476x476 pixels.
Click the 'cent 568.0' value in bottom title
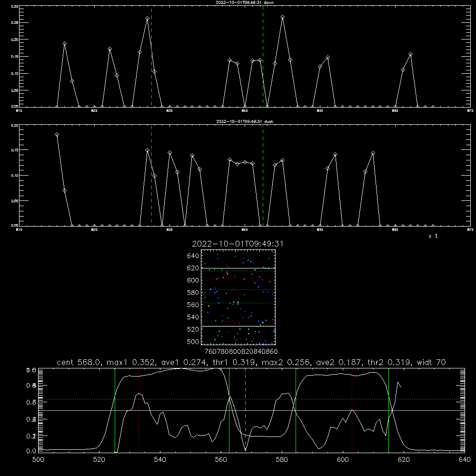[79, 362]
